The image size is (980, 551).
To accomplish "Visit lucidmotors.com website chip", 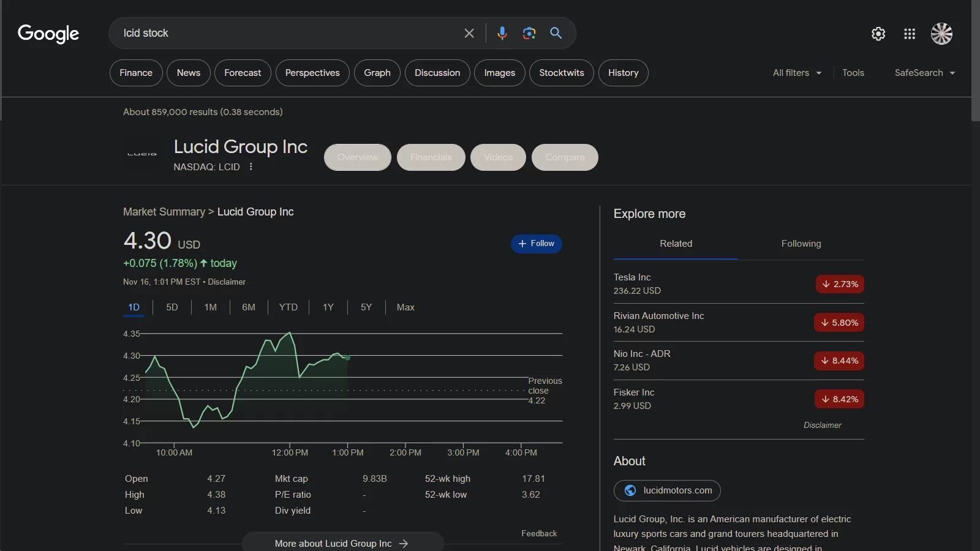I will pyautogui.click(x=667, y=490).
